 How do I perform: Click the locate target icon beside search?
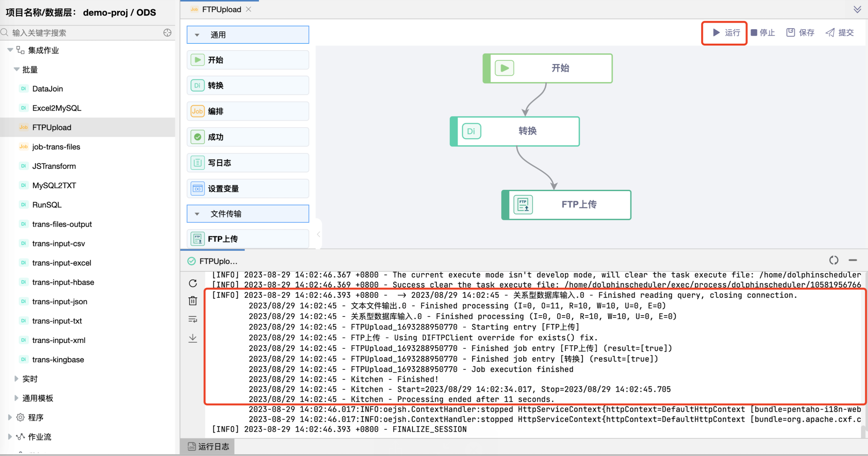coord(167,33)
